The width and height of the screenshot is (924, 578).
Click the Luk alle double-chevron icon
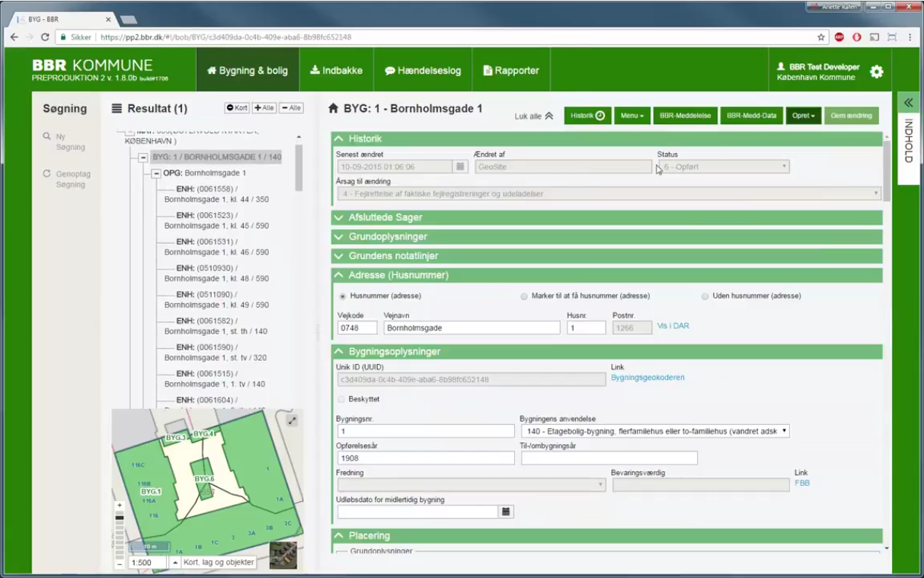[x=549, y=116]
